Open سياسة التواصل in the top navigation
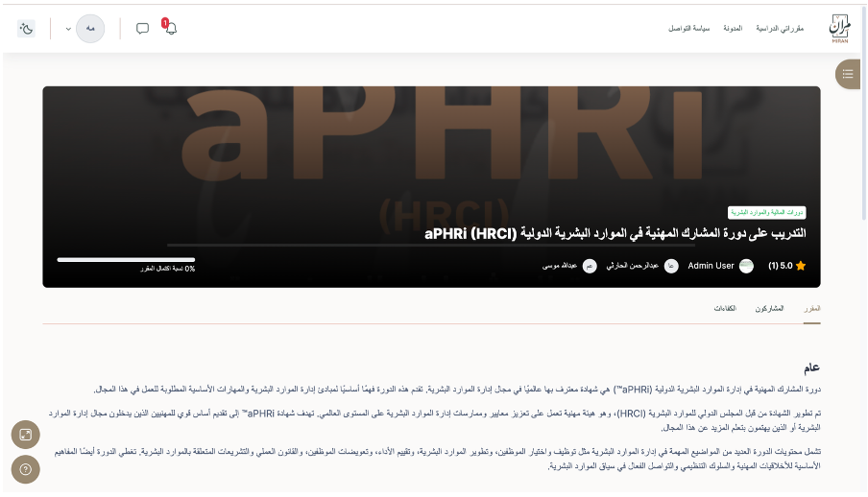The width and height of the screenshot is (868, 497). (x=689, y=29)
